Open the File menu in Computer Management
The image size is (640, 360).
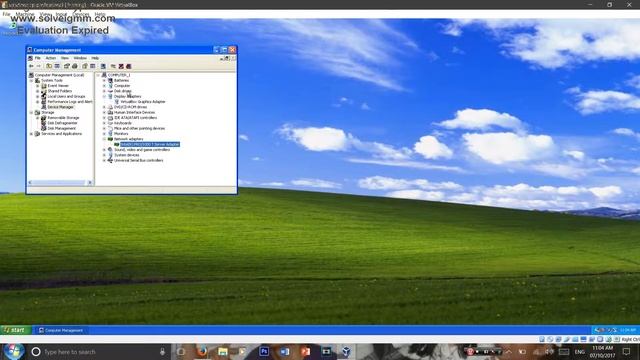tap(38, 58)
